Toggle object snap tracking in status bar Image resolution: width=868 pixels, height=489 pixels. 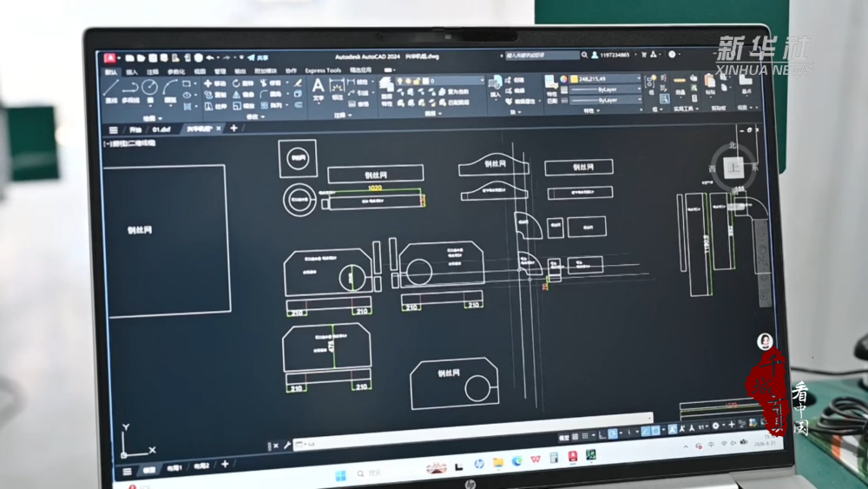646,431
